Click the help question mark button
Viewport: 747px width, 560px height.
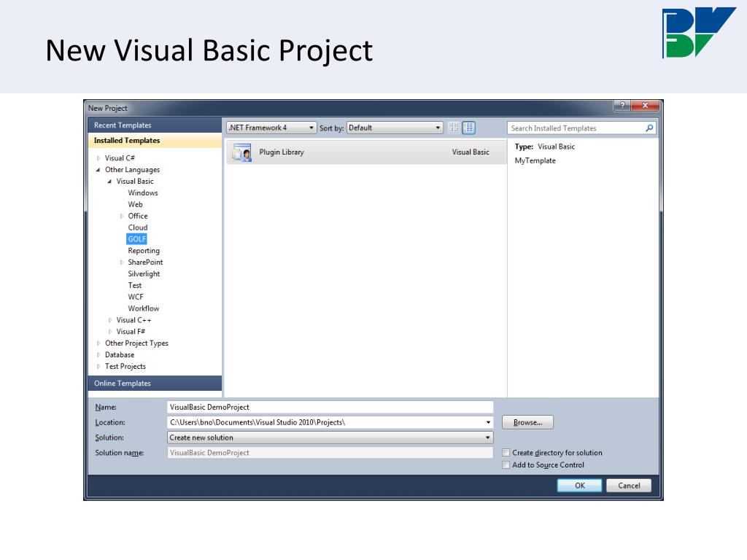[622, 105]
